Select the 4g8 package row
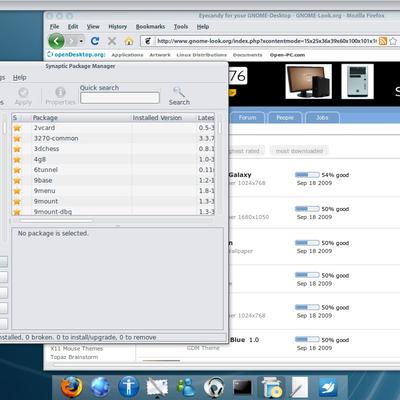This screenshot has height=400, width=400. (x=113, y=159)
